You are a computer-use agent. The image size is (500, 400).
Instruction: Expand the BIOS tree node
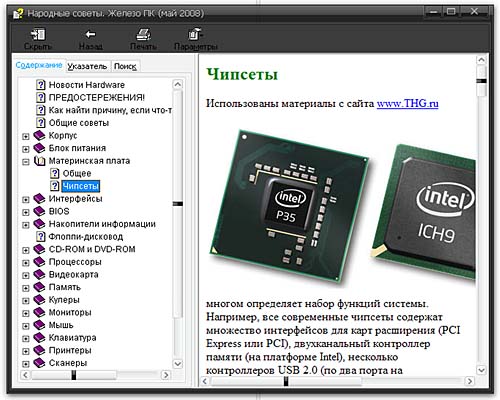pyautogui.click(x=25, y=212)
